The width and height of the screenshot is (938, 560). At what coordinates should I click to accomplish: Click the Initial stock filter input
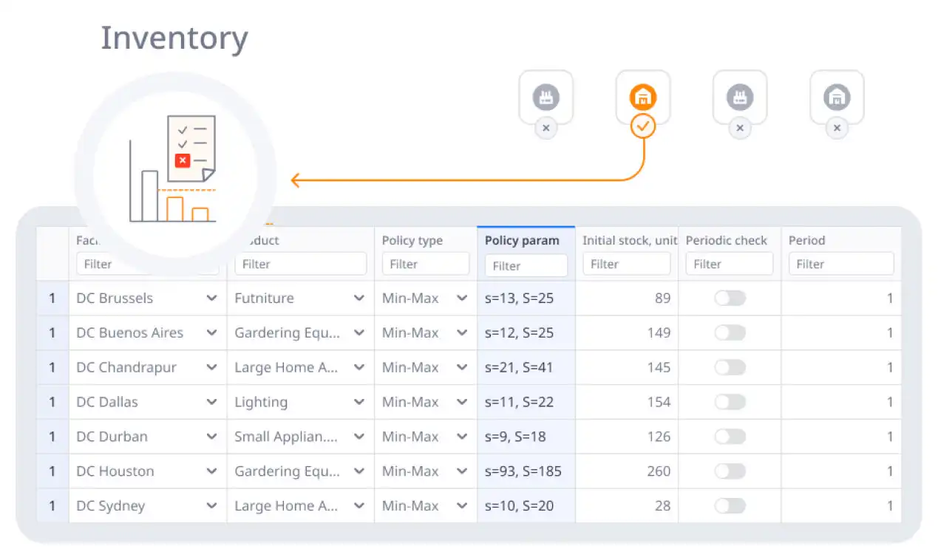click(x=626, y=264)
